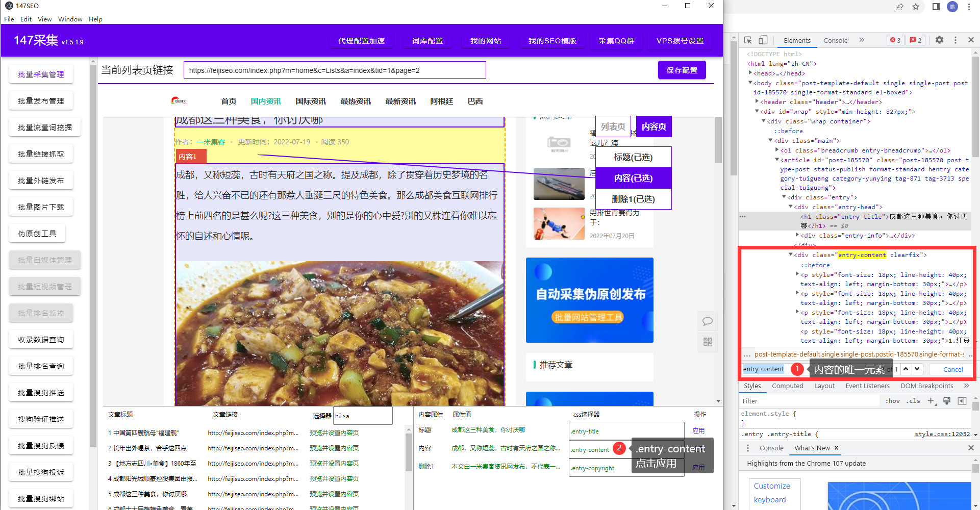The height and width of the screenshot is (510, 980).
Task: Click the browser share icon at top
Action: (899, 7)
